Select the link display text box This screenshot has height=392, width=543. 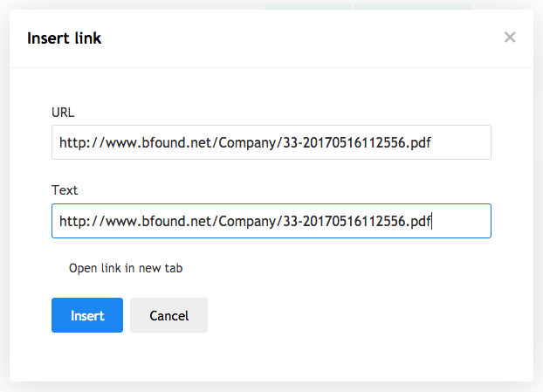point(271,221)
